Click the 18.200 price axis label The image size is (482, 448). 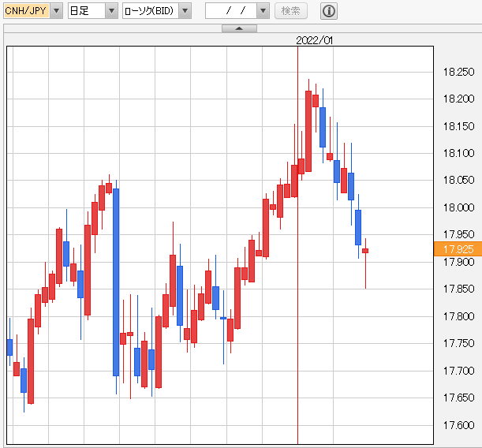458,99
